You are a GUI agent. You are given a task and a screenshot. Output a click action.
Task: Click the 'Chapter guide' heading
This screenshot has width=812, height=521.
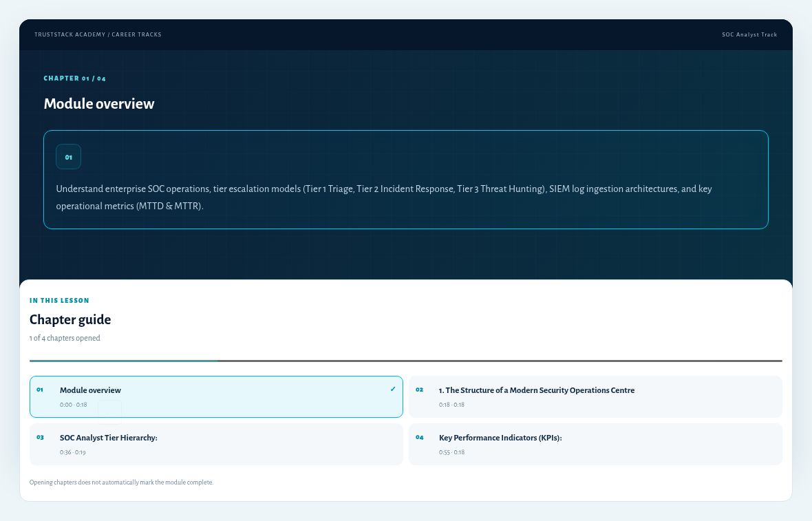pos(70,319)
